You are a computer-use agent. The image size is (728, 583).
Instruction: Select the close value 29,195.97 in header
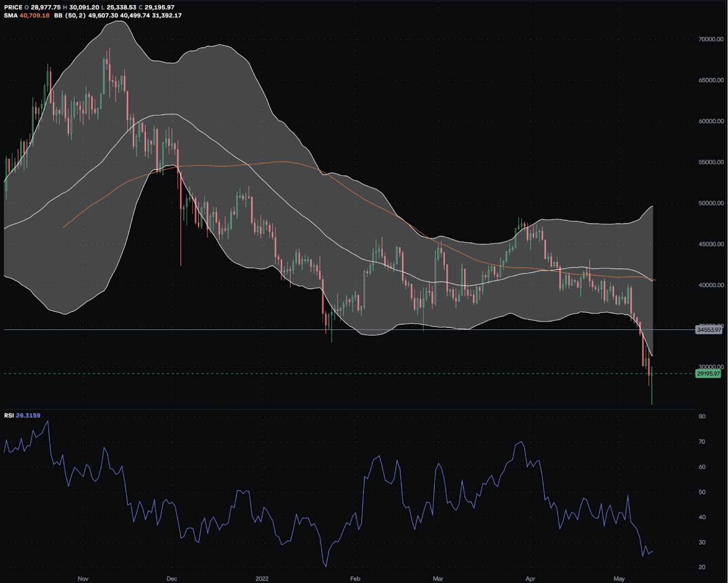(160, 7)
